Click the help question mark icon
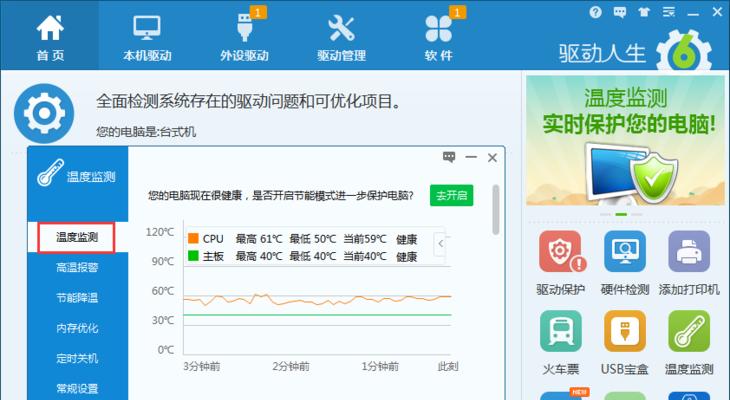Viewport: 730px width, 400px height. 595,12
